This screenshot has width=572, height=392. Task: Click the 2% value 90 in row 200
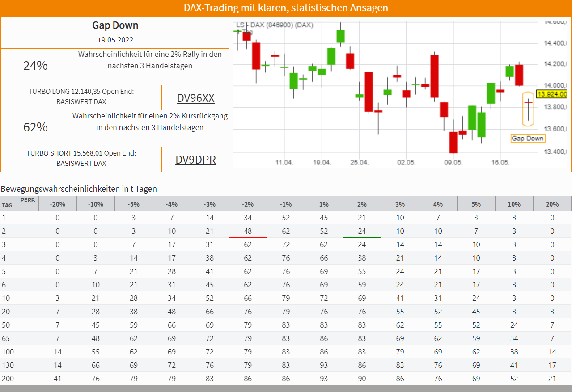[x=362, y=379]
